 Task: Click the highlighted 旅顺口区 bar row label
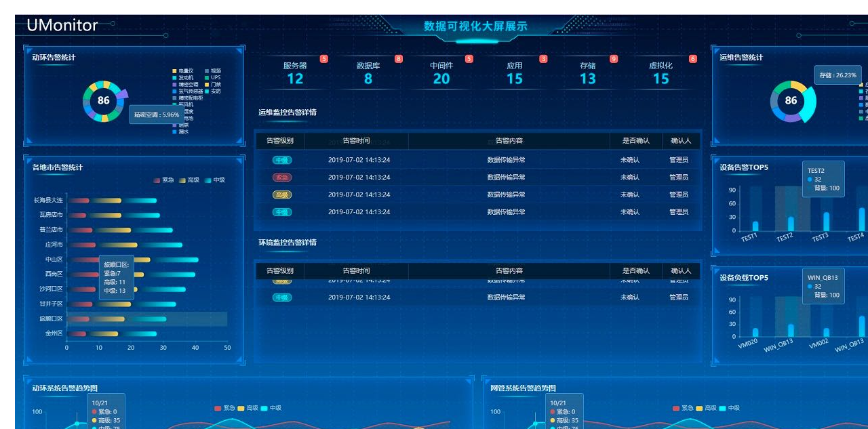point(51,319)
